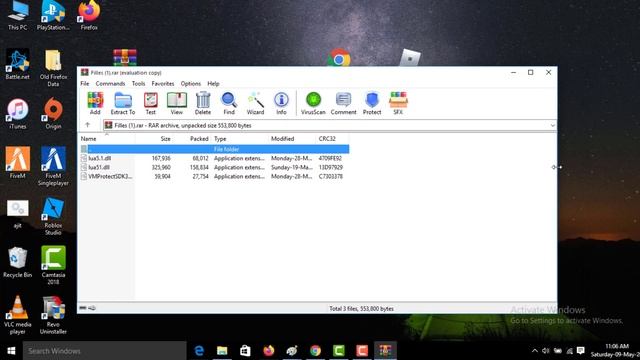Click the Protect shield icon
Screen dimensions: 640x360
click(372, 103)
